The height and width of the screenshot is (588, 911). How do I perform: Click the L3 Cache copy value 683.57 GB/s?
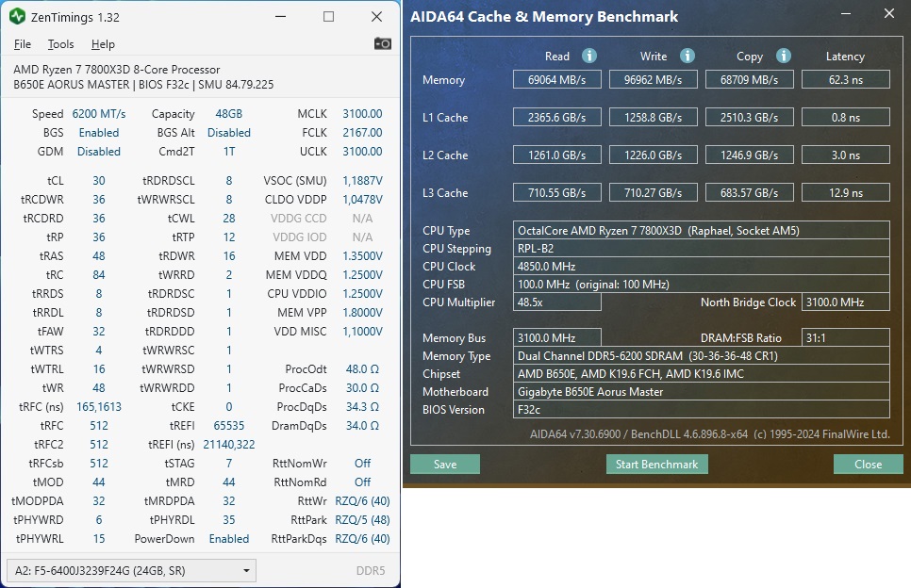(750, 193)
